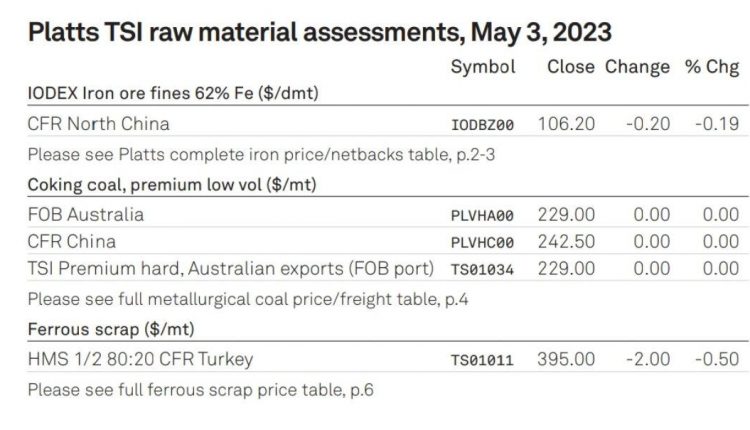
Task: Open the full ferrous scrap price table note
Action: (200, 390)
